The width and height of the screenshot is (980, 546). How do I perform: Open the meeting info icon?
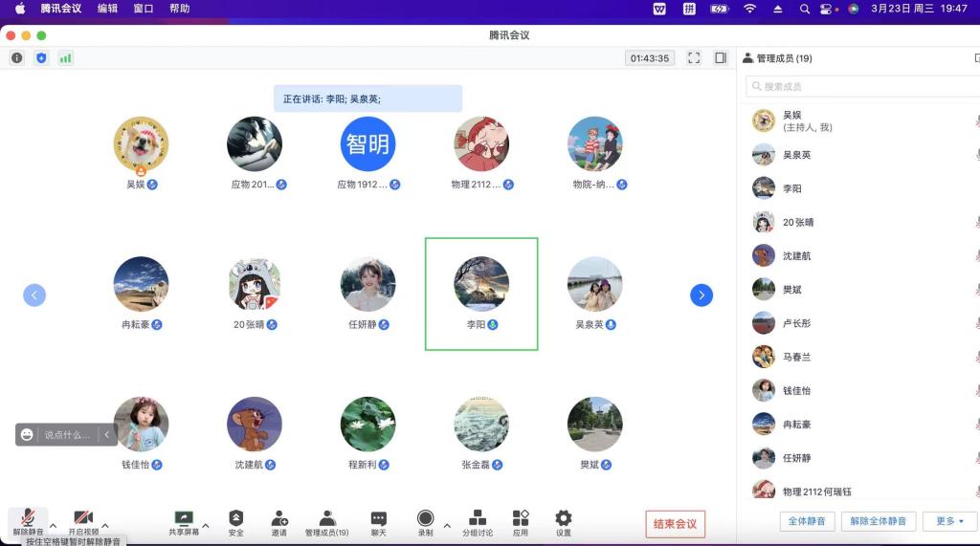[16, 58]
